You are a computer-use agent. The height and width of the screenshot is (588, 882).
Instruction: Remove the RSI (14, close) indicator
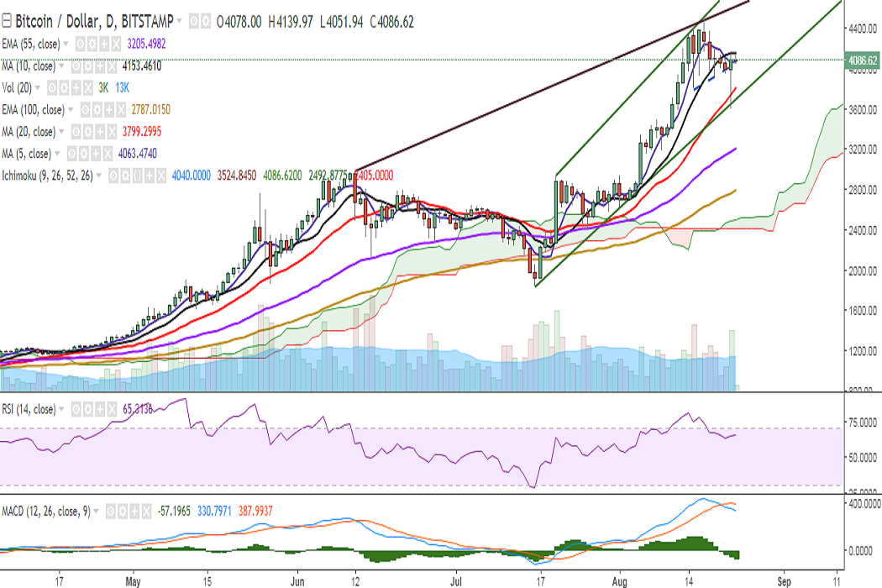(x=112, y=409)
